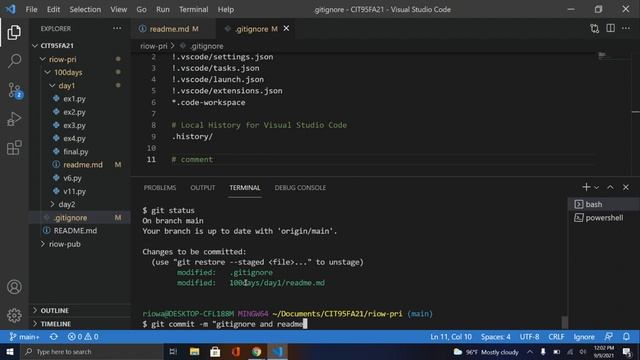Open the Extensions view
Image resolution: width=640 pixels, height=360 pixels.
tap(14, 148)
